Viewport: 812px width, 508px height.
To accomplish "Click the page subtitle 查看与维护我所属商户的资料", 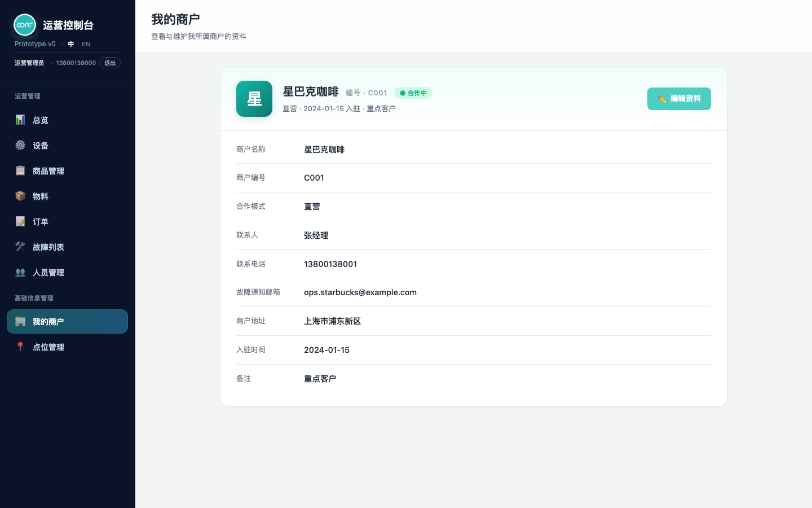I will pyautogui.click(x=198, y=36).
